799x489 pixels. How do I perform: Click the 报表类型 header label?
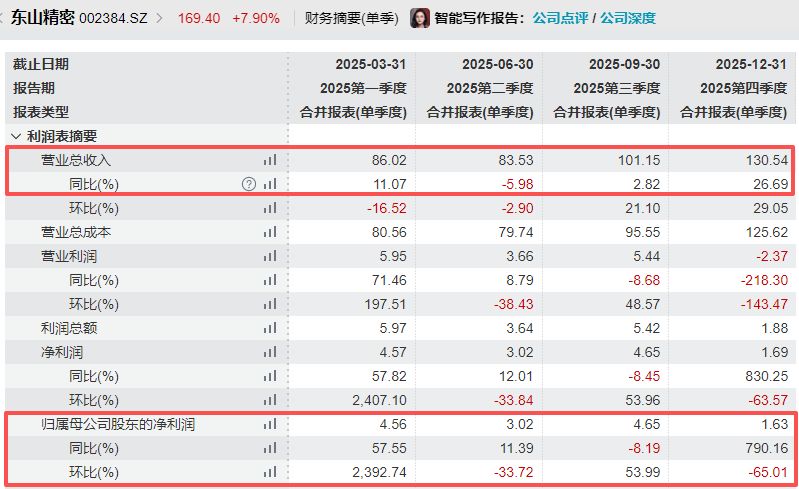(41, 112)
